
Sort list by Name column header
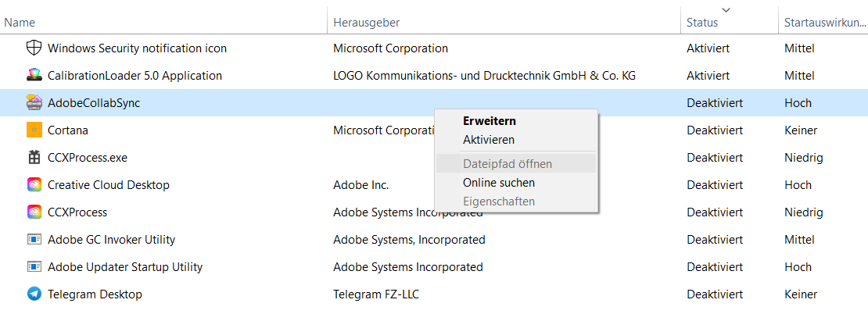coord(20,23)
